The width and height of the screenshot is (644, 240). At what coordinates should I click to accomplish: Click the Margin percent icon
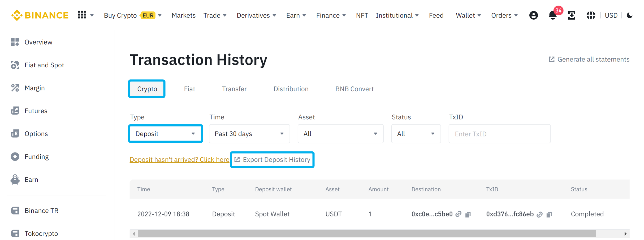[x=15, y=88]
